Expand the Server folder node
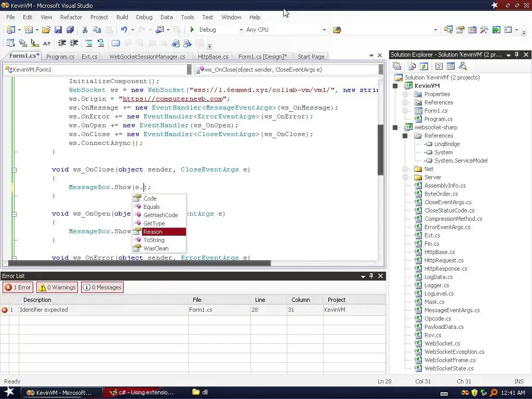 tap(405, 178)
